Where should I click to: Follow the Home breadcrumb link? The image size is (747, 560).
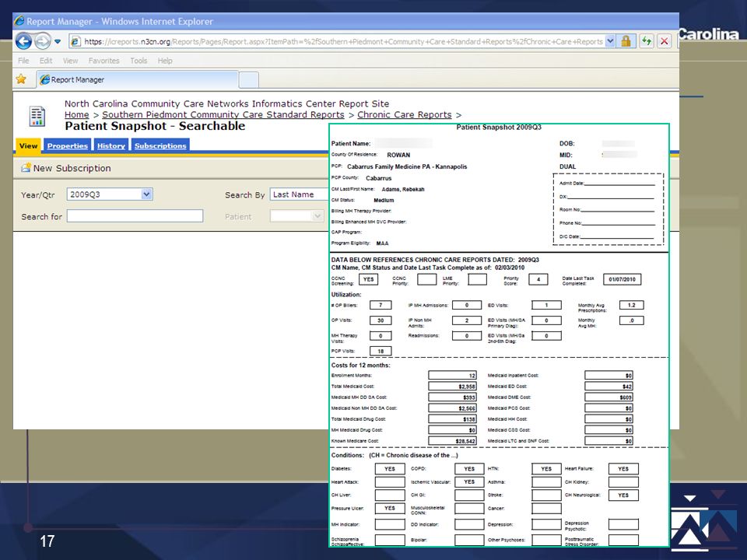click(77, 115)
